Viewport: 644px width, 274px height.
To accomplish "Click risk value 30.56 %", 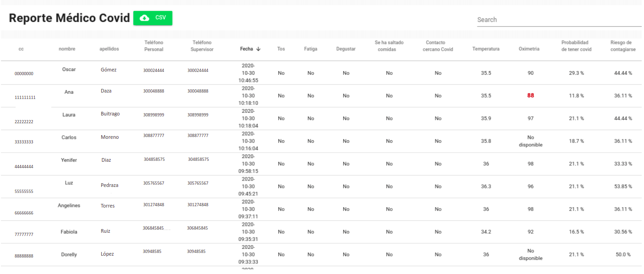I will (623, 232).
